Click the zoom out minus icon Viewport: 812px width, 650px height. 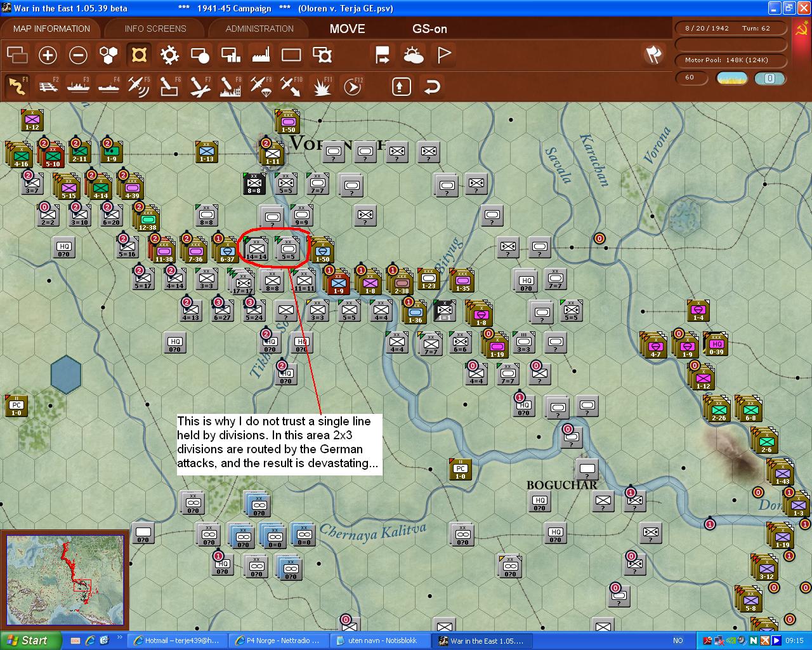coord(78,55)
